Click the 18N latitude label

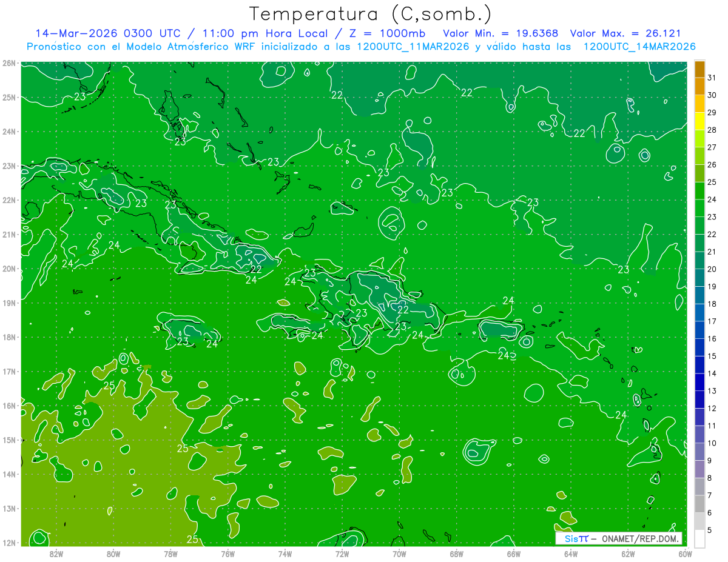(x=9, y=337)
